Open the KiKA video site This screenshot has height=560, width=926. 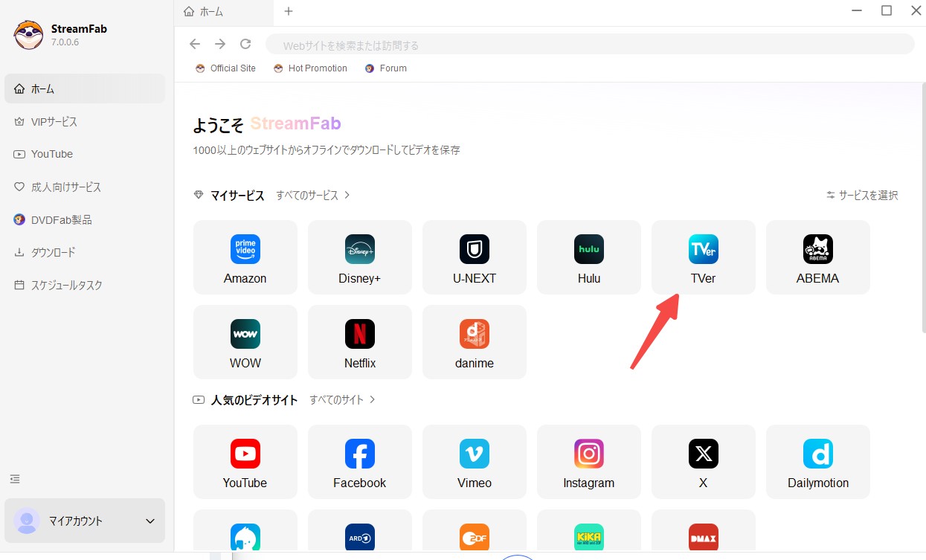click(x=588, y=537)
